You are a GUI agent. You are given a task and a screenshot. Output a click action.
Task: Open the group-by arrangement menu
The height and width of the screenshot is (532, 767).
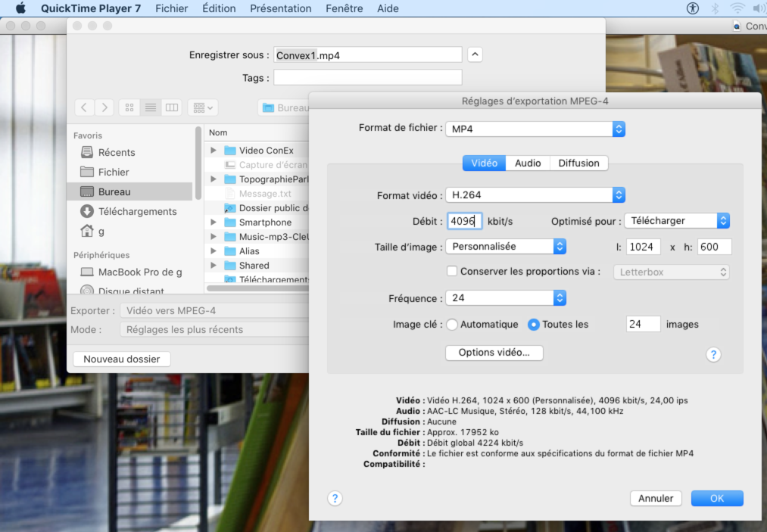point(203,107)
